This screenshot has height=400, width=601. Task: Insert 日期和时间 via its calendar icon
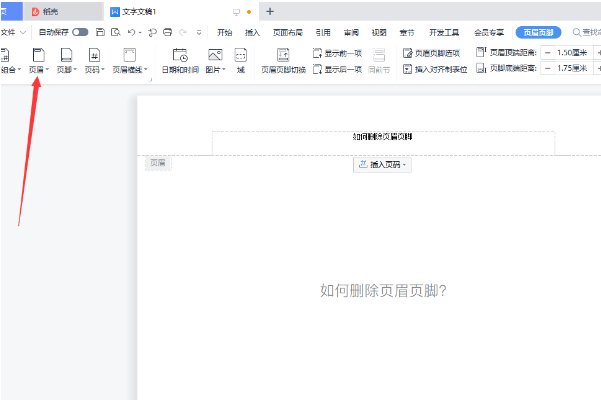coord(180,55)
